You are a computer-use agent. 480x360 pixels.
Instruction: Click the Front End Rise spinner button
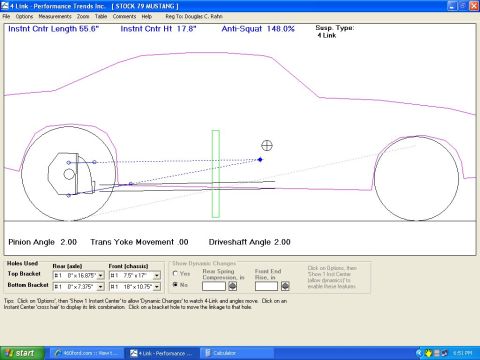tap(285, 286)
